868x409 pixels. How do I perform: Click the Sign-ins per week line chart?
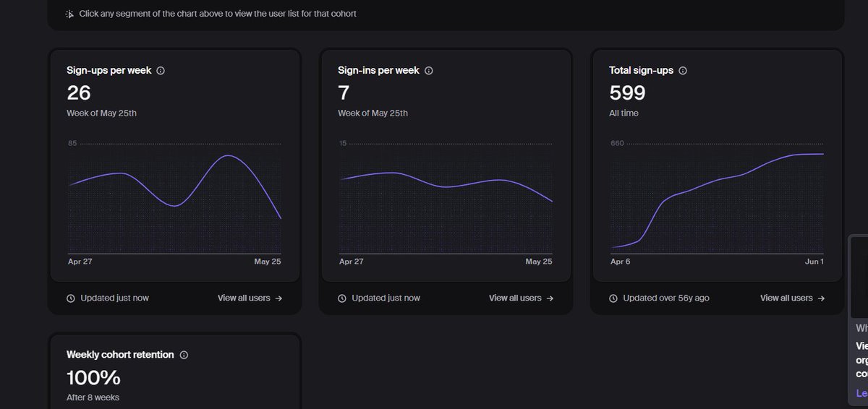point(446,199)
